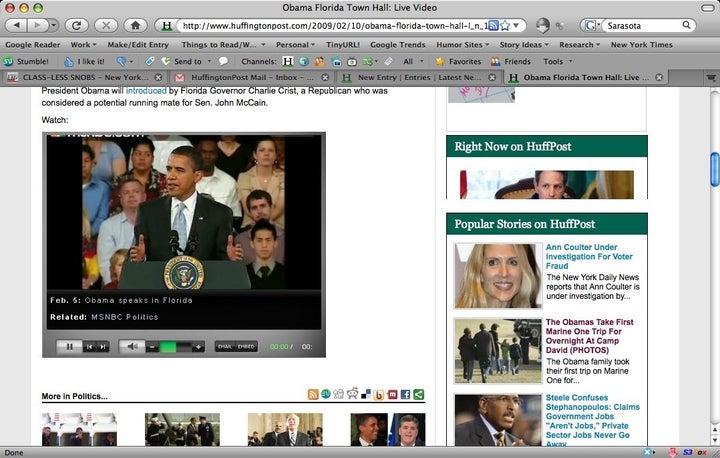Open Steele Confuses Stephanopoulos story
The image size is (720, 458).
pyautogui.click(x=592, y=421)
